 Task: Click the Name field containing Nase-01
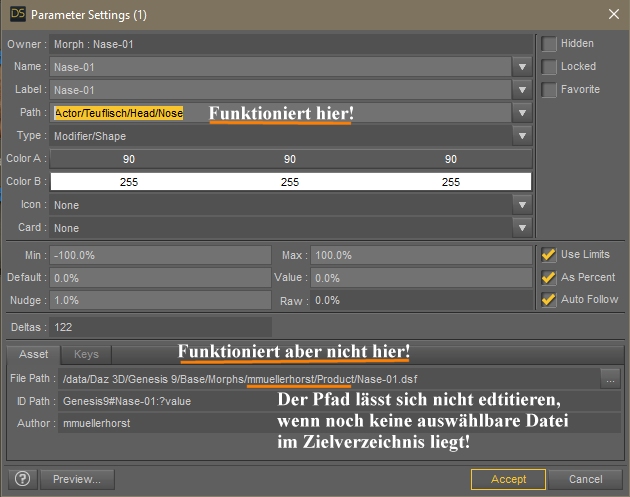(280, 67)
